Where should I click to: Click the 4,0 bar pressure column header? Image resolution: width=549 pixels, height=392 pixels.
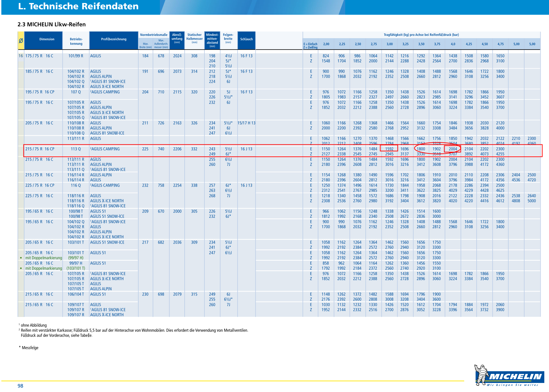453,44
